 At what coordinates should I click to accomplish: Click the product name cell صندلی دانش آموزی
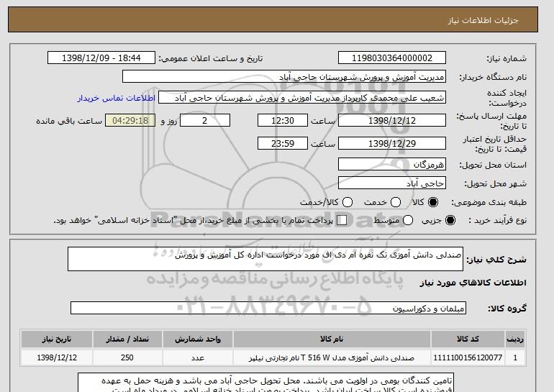(332, 357)
